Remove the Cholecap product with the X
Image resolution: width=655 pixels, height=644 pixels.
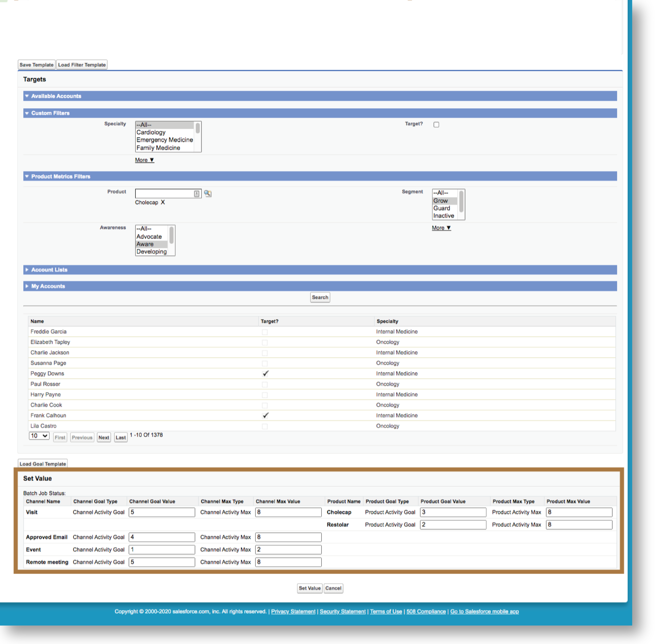tap(163, 202)
